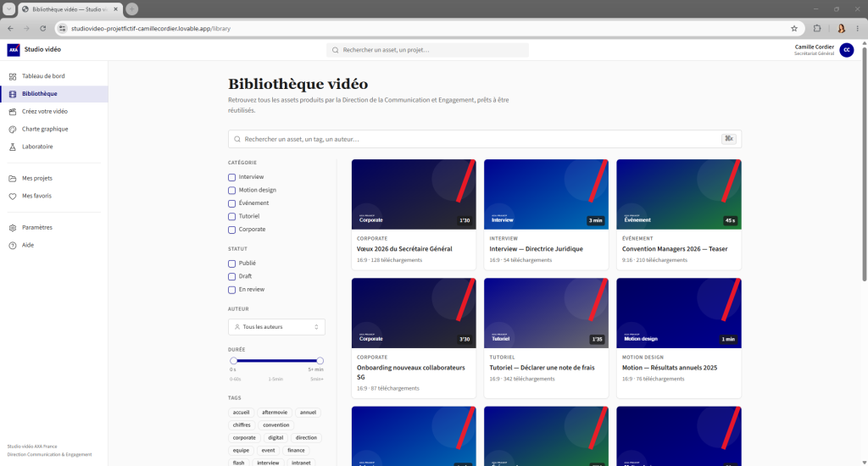868x466 pixels.
Task: Select the accueil tag
Action: point(241,413)
